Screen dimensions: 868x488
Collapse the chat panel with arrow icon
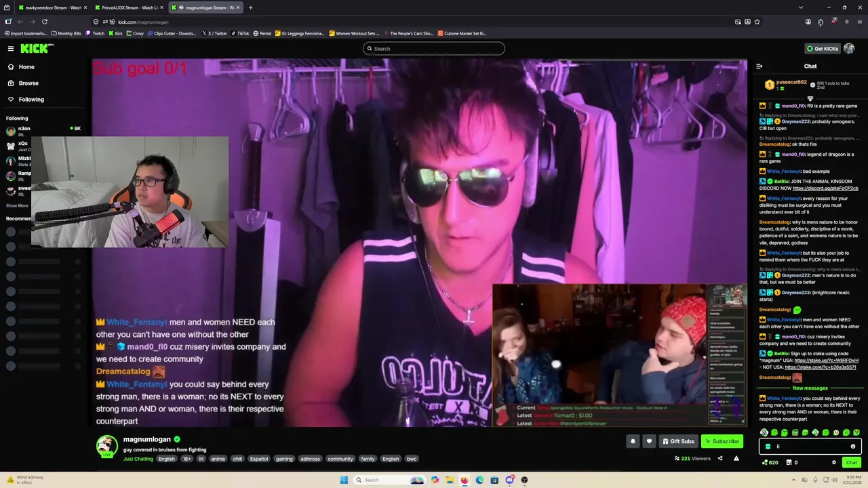click(759, 66)
